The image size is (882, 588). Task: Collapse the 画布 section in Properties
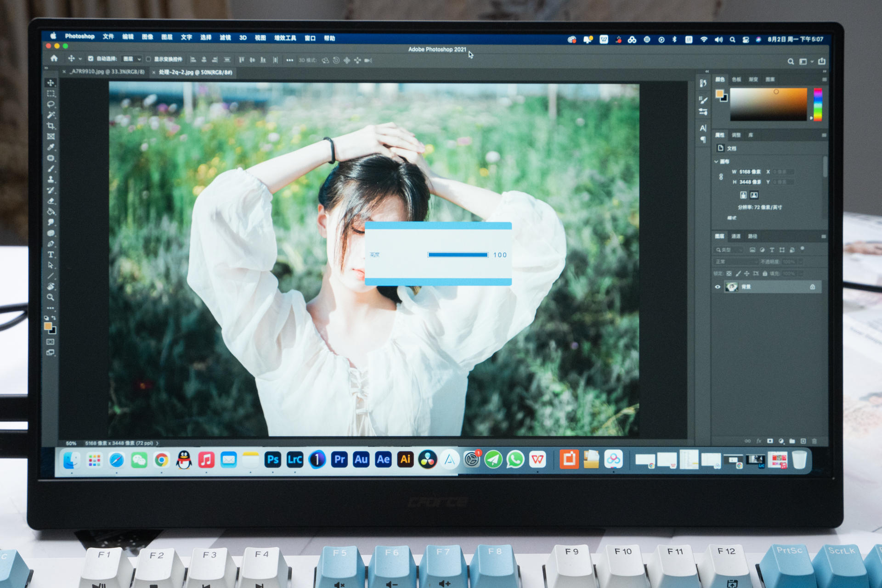(x=717, y=162)
